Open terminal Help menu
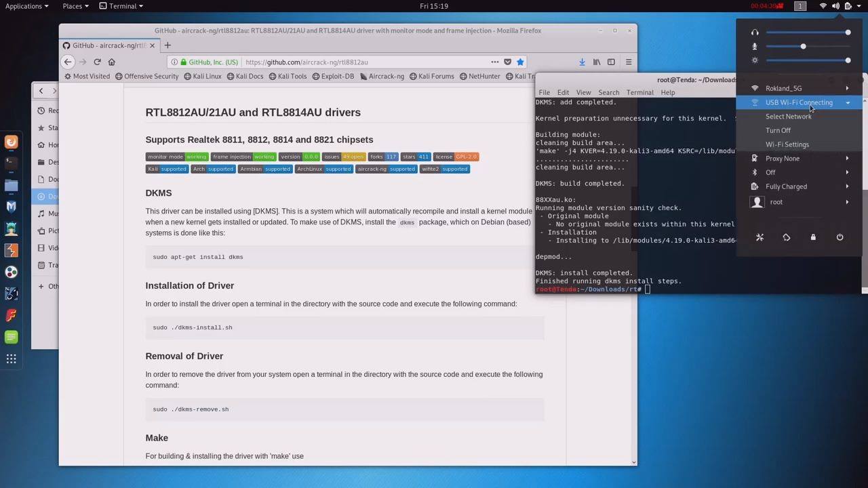Screen dimensions: 868x488 pos(668,92)
